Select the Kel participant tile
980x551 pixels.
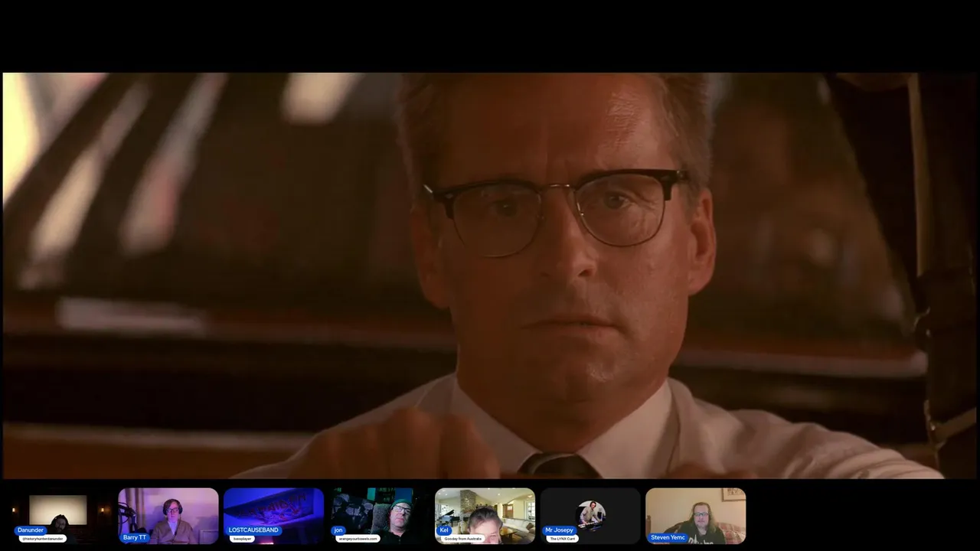[x=485, y=516]
